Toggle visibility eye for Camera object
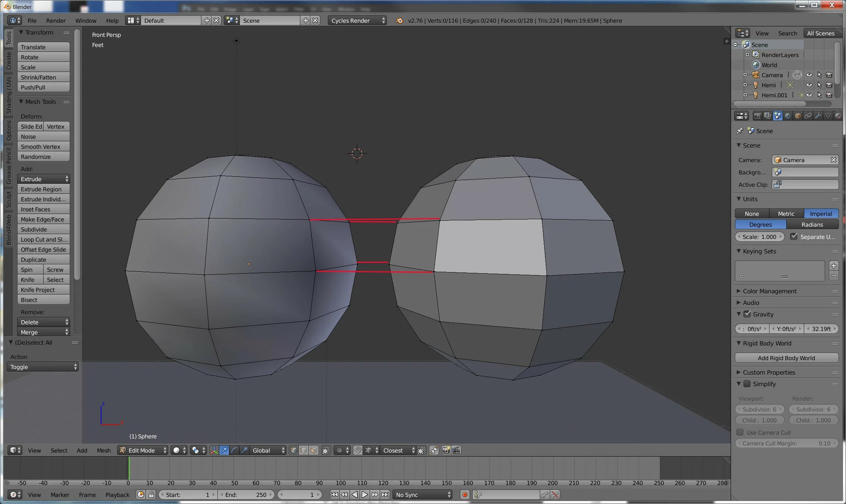Image resolution: width=846 pixels, height=504 pixels. pos(809,75)
